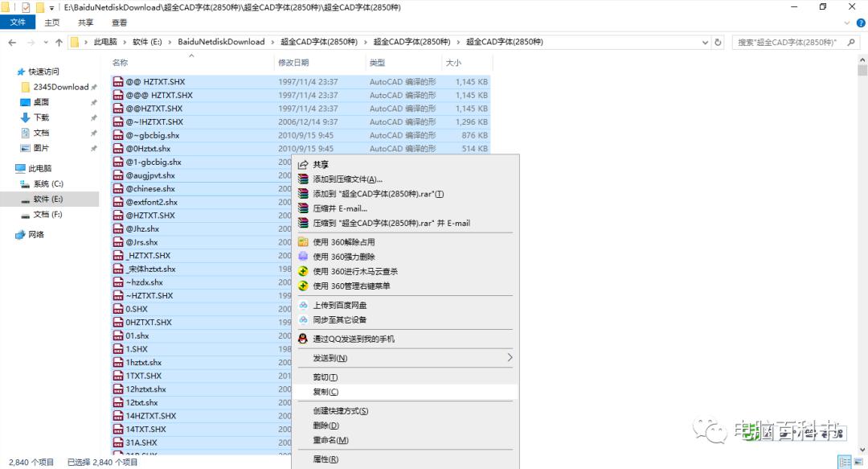Unpin 桌面 from Quick Access
The height and width of the screenshot is (469, 868).
pyautogui.click(x=95, y=101)
